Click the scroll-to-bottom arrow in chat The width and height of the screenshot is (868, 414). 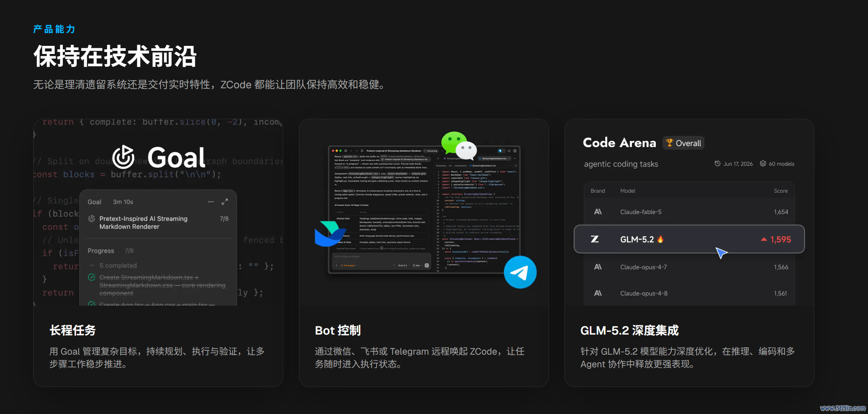coord(382,249)
